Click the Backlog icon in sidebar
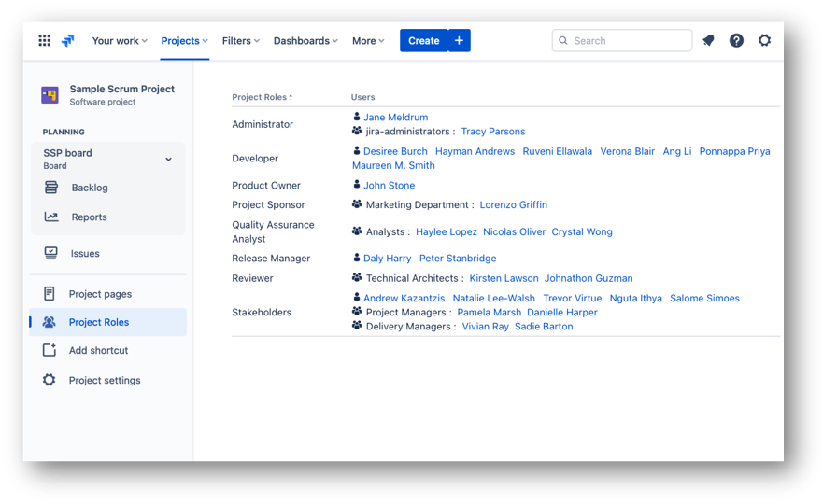The height and width of the screenshot is (504, 823). (x=51, y=188)
